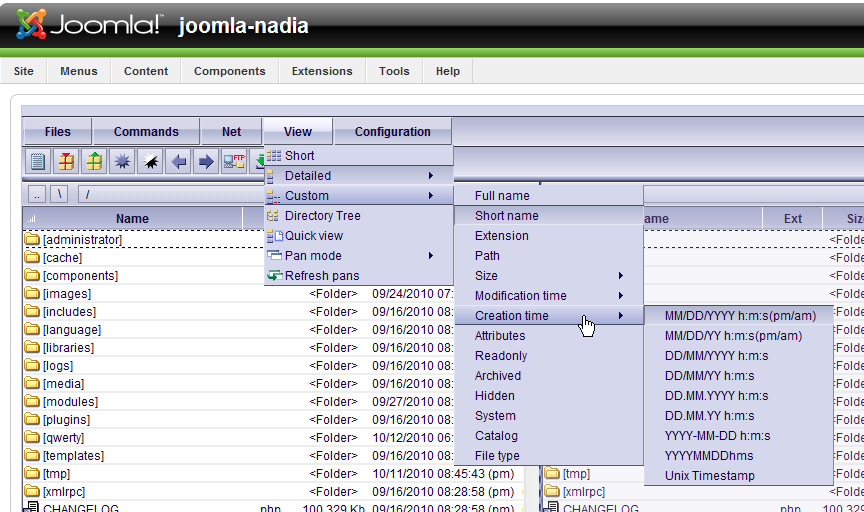Select File type column option
The height and width of the screenshot is (512, 864).
(549, 456)
